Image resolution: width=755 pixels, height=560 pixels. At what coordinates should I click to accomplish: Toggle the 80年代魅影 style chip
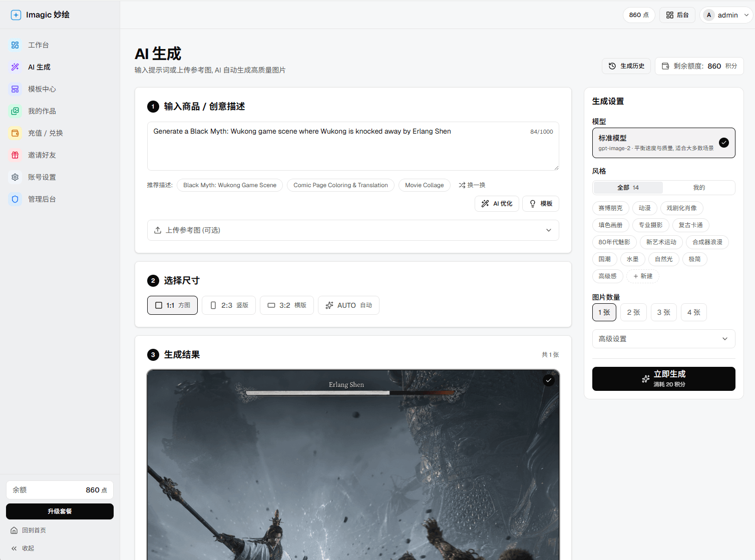[614, 242]
